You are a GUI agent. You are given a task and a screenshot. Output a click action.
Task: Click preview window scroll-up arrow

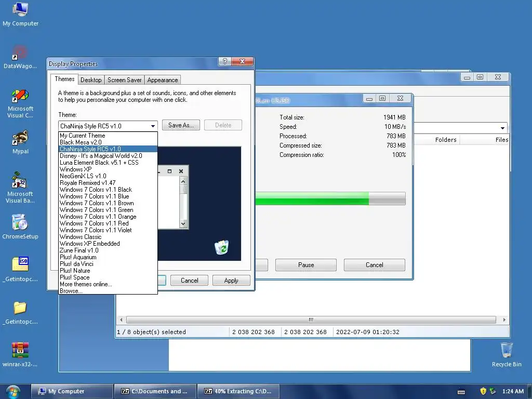[183, 181]
